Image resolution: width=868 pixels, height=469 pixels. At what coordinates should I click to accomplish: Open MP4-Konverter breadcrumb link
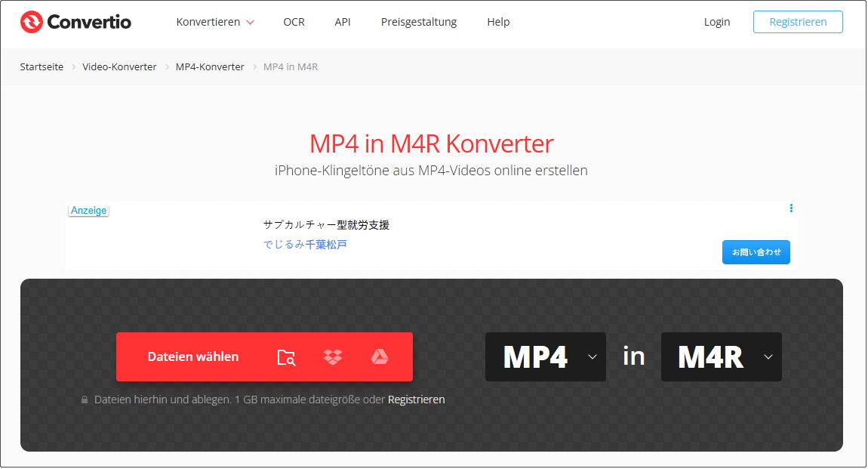click(210, 67)
